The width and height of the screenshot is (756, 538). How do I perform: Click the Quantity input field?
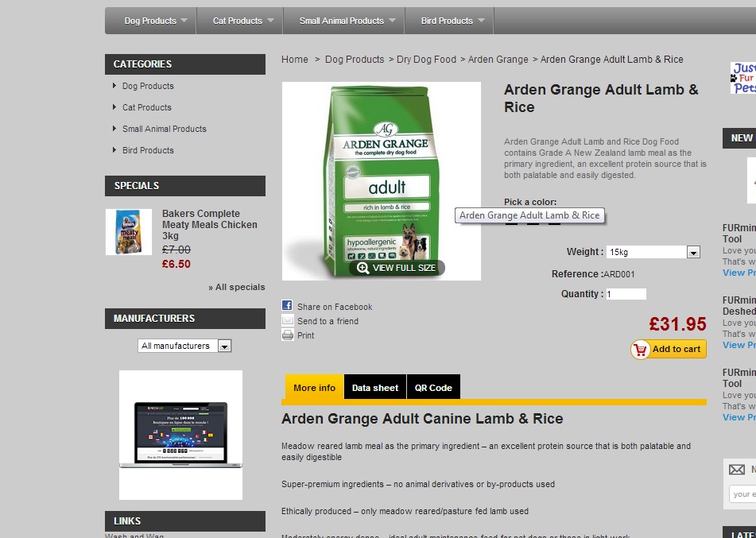tap(626, 294)
